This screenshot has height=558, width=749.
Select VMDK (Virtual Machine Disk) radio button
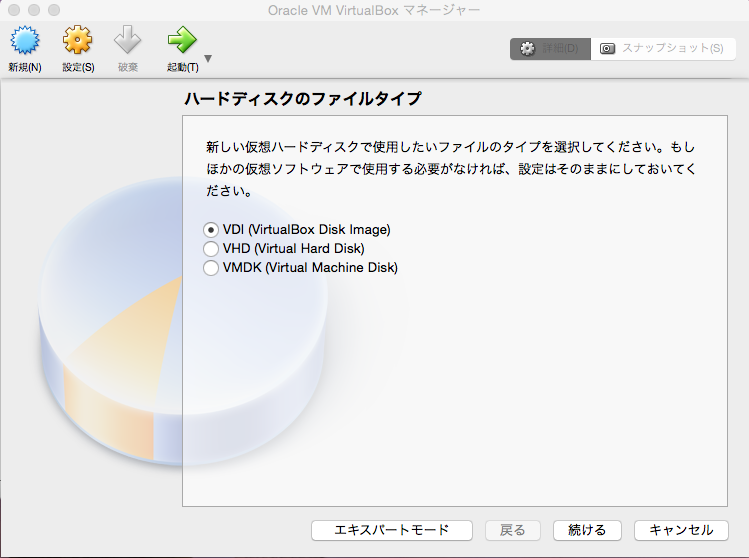coord(211,268)
